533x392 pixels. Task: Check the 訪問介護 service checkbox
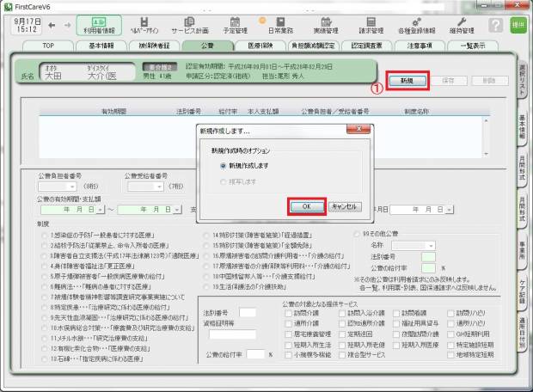(x=286, y=314)
